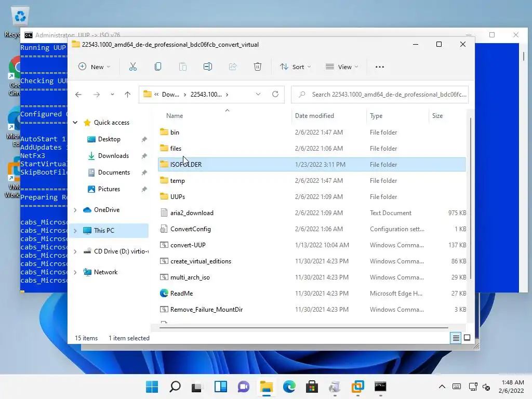This screenshot has width=532, height=399.
Task: Expand This PC tree node
Action: click(75, 231)
